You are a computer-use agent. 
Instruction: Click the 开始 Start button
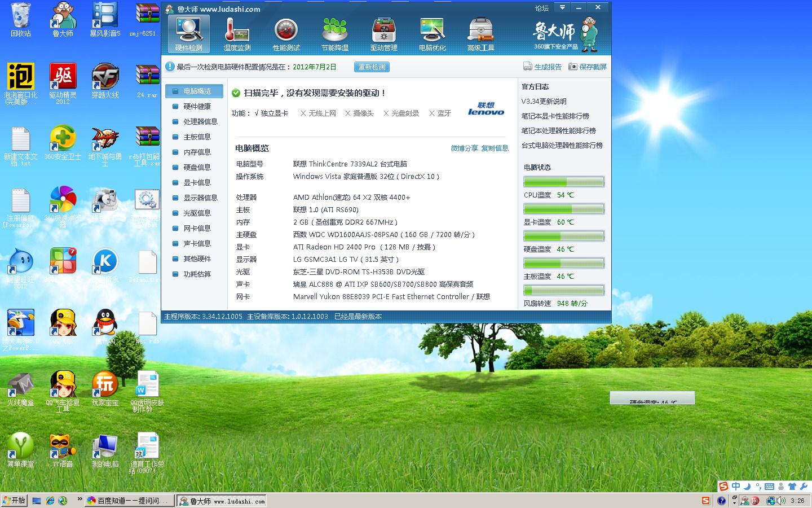pyautogui.click(x=15, y=501)
